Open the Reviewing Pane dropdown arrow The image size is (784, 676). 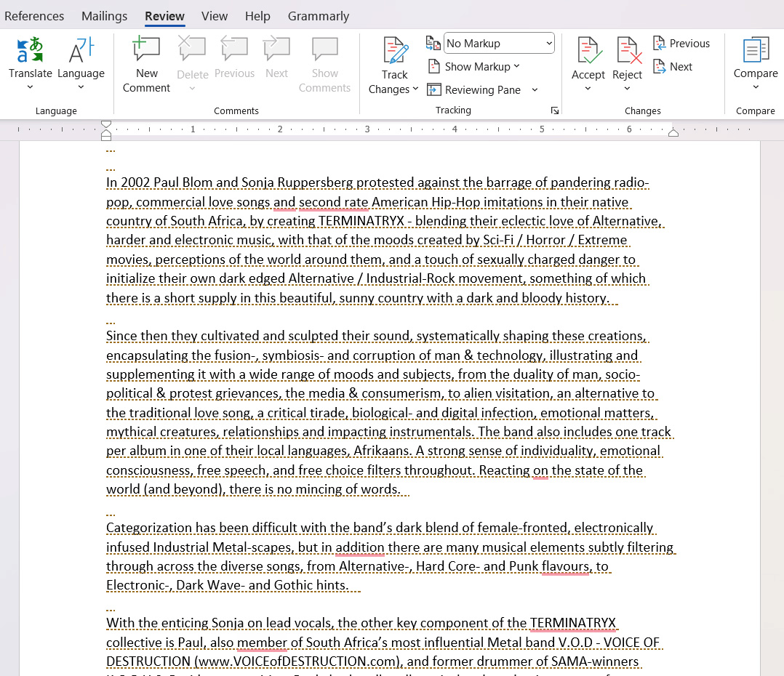point(535,89)
